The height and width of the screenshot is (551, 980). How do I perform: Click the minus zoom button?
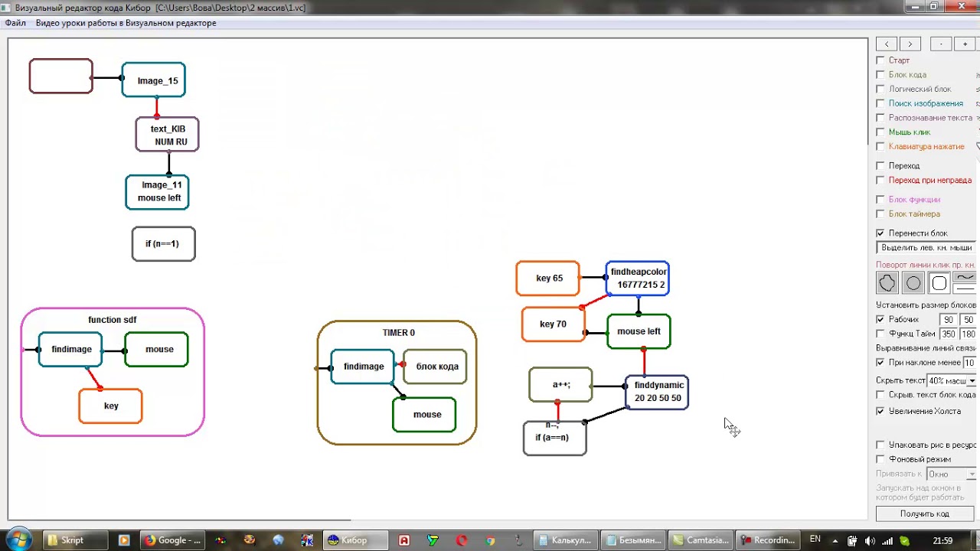(x=941, y=44)
